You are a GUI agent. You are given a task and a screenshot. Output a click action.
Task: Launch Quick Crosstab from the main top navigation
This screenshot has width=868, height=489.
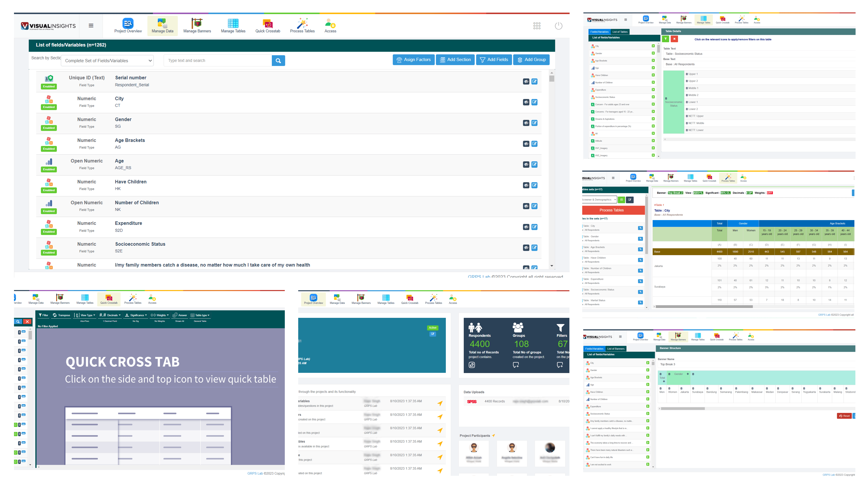click(267, 26)
